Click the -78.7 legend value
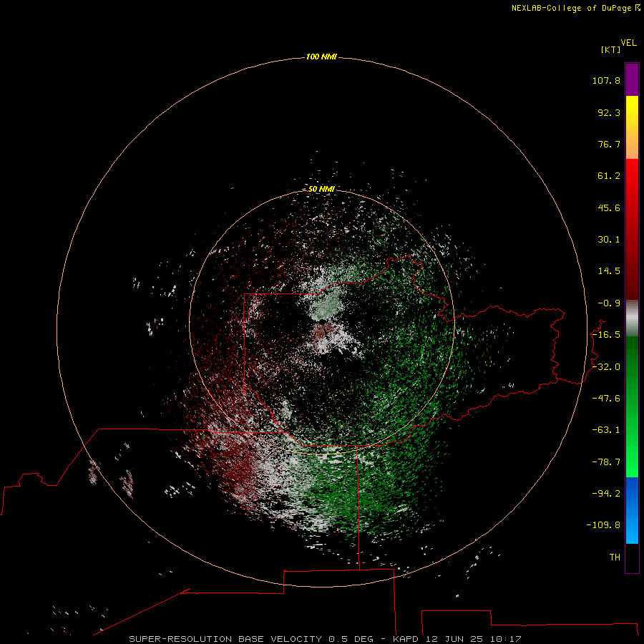This screenshot has height=644, width=644. coord(606,462)
